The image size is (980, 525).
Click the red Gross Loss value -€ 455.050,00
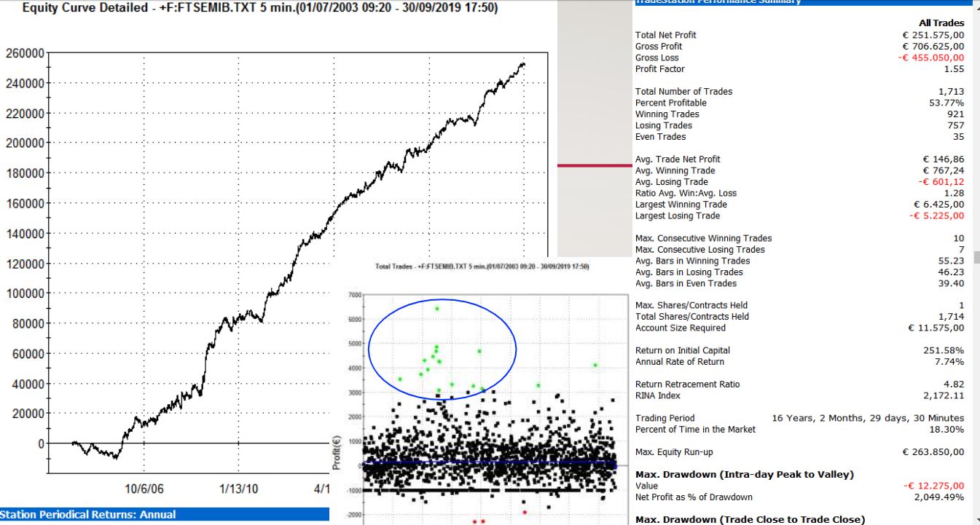(x=931, y=58)
